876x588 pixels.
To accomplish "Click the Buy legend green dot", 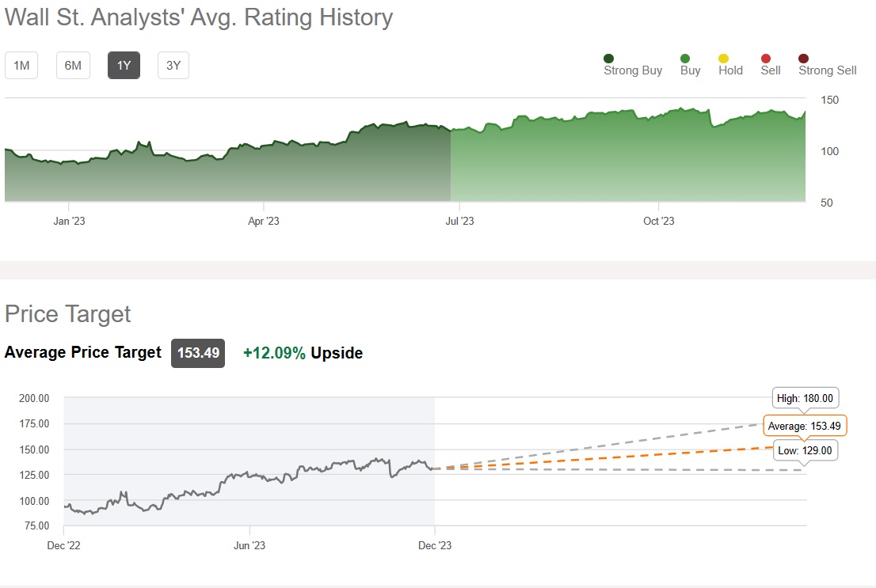I will point(685,59).
